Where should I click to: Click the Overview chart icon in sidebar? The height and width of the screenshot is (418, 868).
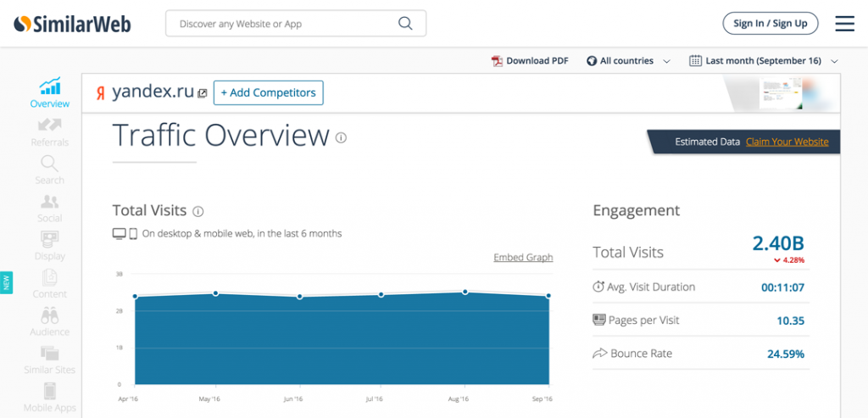tap(50, 86)
